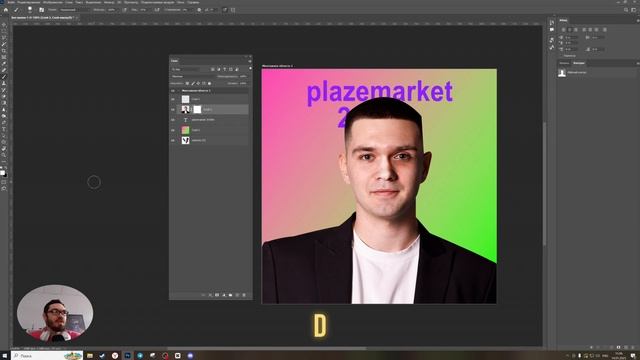Click the artboard name label above canvas
640x360 pixels.
pyautogui.click(x=277, y=66)
